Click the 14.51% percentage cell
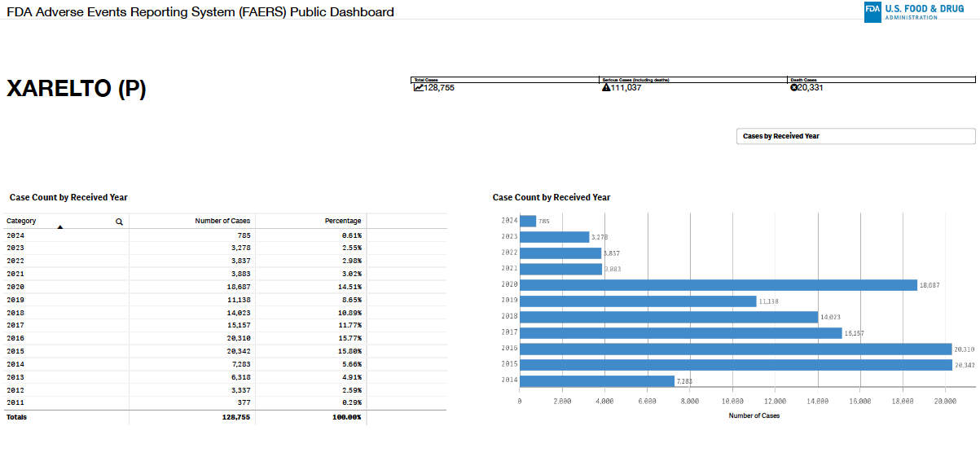Screen dimensions: 980x457 click(x=350, y=287)
